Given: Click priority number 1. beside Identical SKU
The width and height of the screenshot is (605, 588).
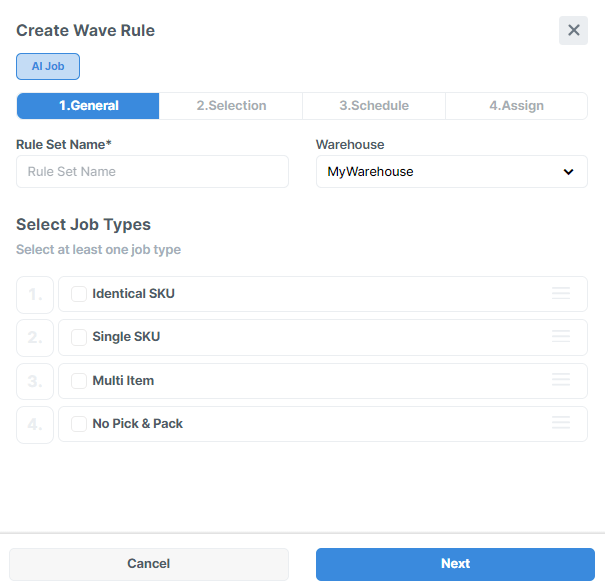Looking at the screenshot, I should pos(35,295).
